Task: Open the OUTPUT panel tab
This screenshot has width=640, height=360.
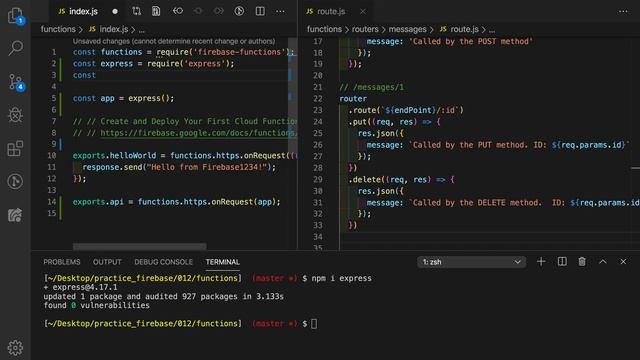Action: (107, 262)
